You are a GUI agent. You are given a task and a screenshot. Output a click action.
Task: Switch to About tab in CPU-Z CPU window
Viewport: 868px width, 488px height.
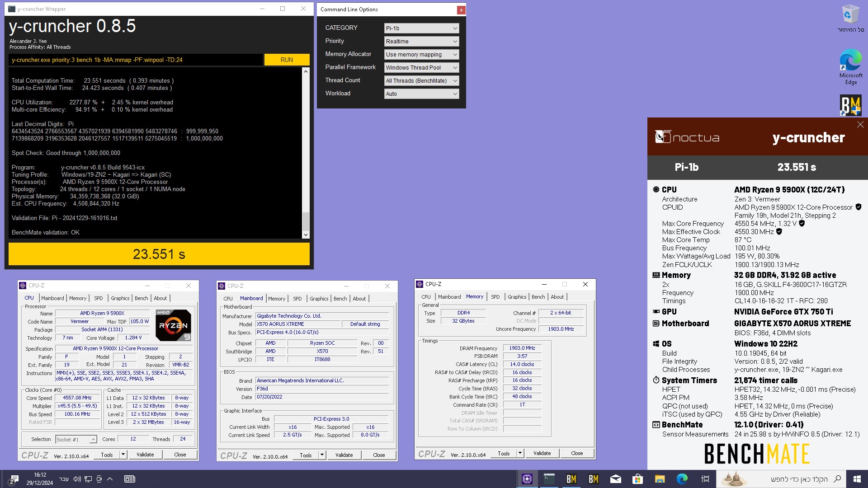[x=160, y=298]
